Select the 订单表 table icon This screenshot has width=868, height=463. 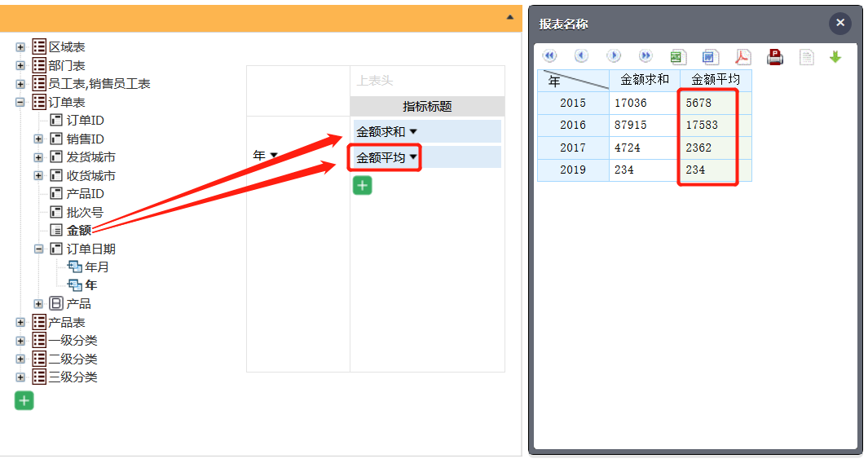click(x=39, y=102)
